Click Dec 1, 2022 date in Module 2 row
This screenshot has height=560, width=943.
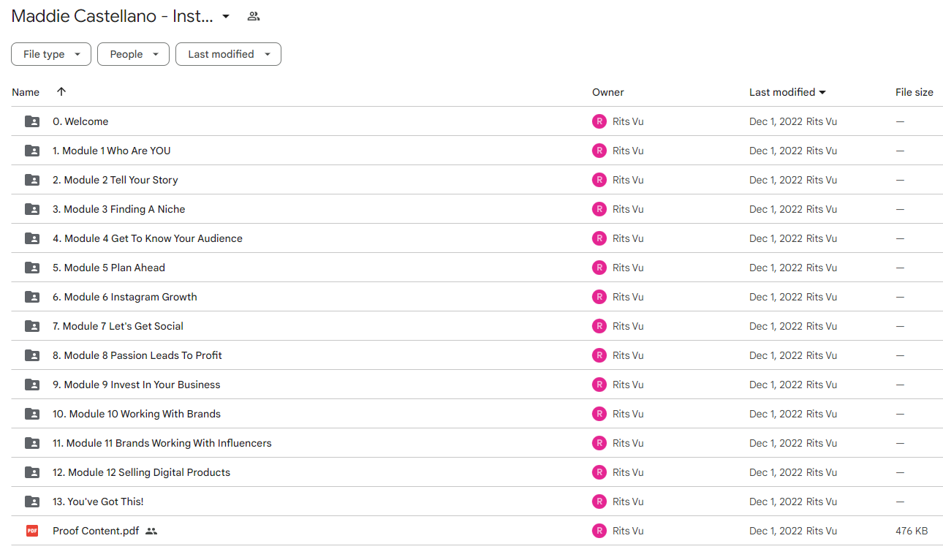[x=776, y=180]
